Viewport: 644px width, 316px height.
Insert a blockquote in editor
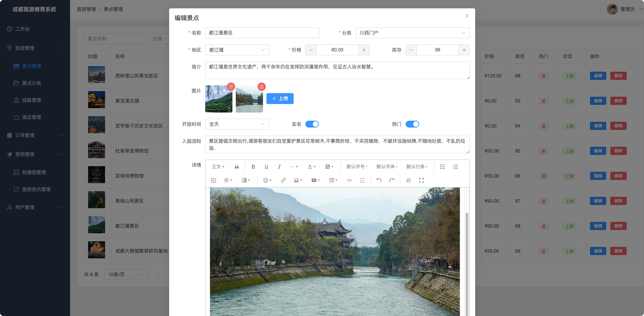237,167
